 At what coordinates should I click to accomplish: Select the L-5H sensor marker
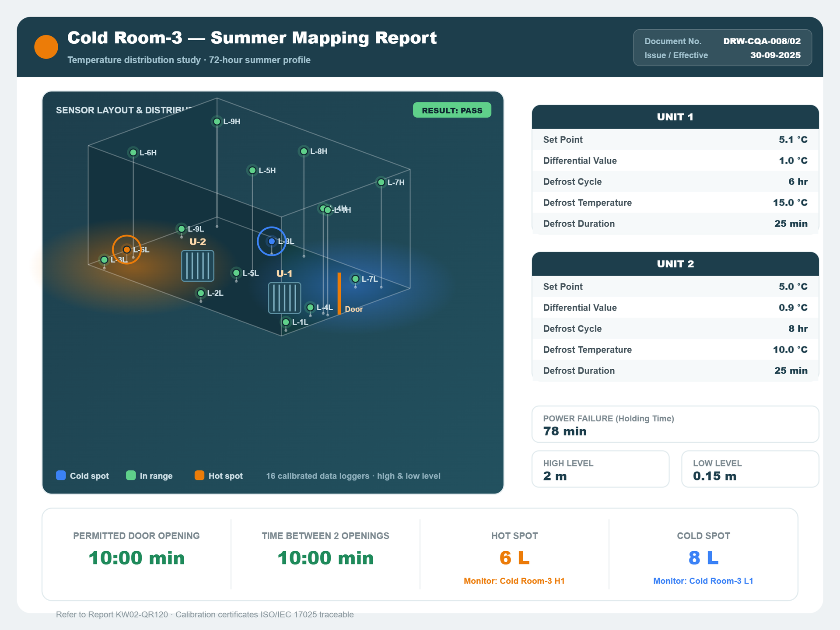point(252,171)
